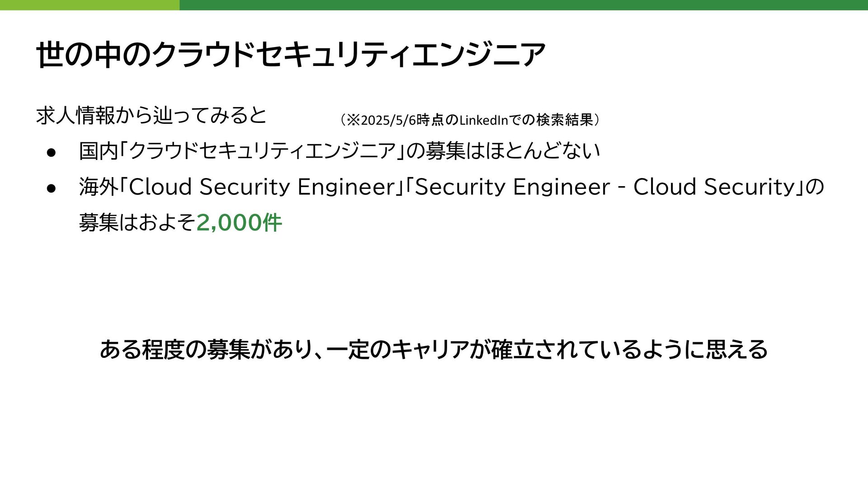Click the bold conclusion beginning ある程度の募集があり
Viewport: 868px width, 488px height.
pos(434,349)
